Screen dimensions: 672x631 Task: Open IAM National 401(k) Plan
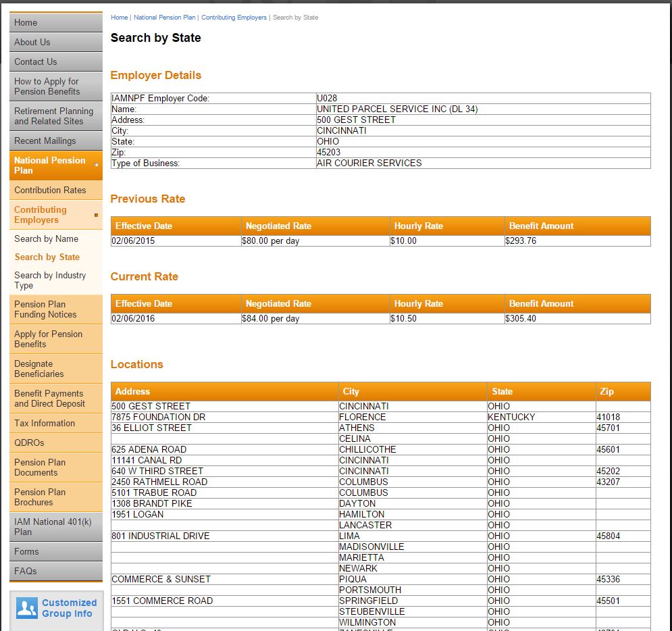pos(56,527)
